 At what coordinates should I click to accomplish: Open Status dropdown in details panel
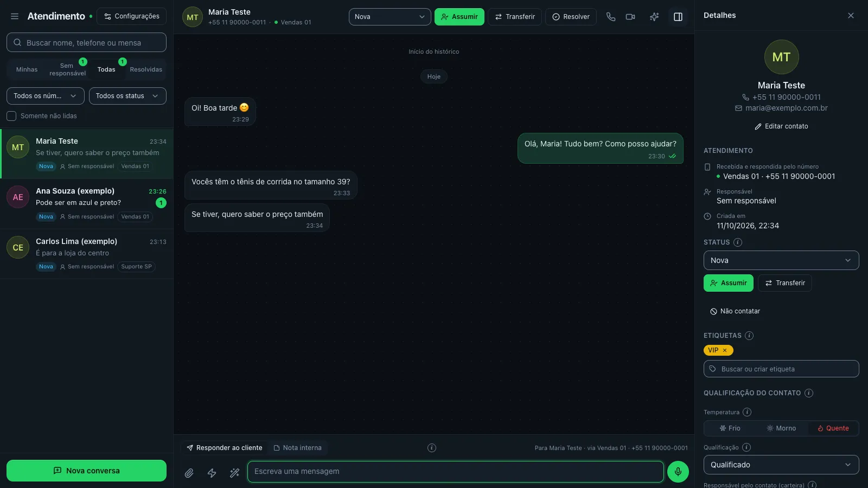[781, 260]
